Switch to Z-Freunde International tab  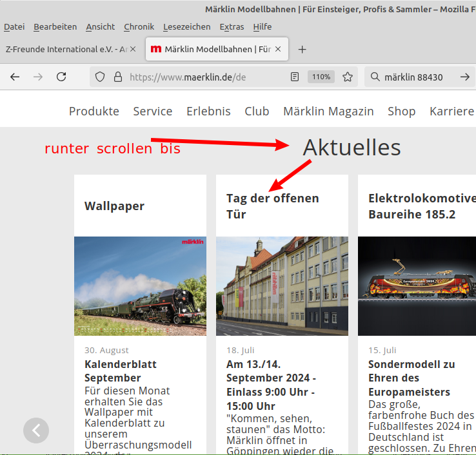pos(64,49)
